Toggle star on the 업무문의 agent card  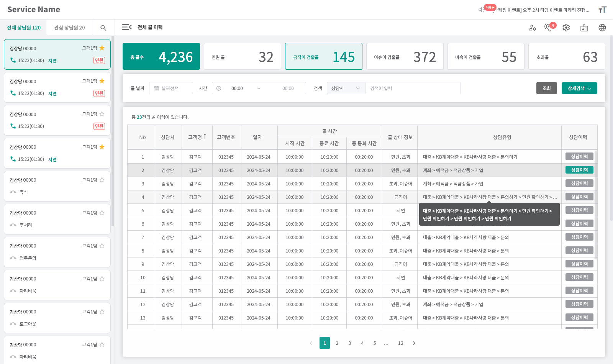(x=102, y=246)
